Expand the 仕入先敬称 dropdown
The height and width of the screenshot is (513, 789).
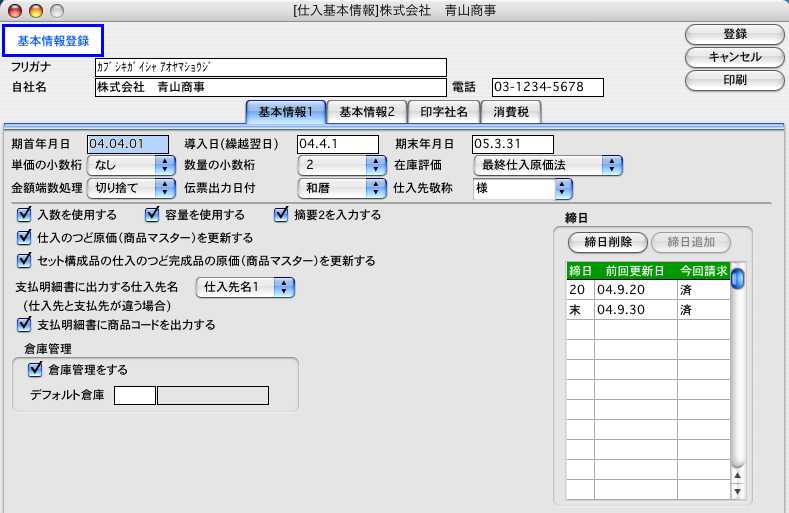coord(522,187)
